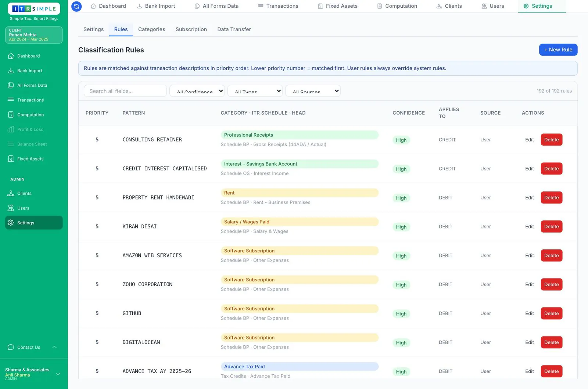Image resolution: width=588 pixels, height=389 pixels.
Task: Click the Interest – Savings Bank Account tag
Action: coord(300,164)
